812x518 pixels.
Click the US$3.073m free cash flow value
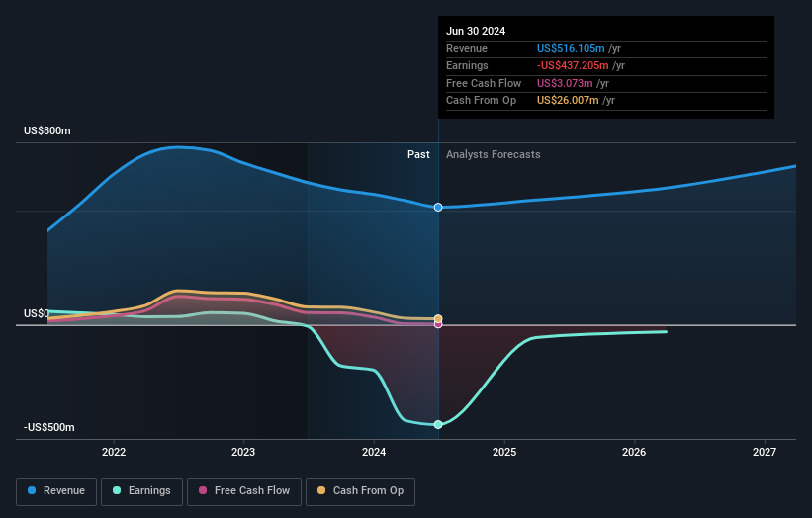coord(565,83)
